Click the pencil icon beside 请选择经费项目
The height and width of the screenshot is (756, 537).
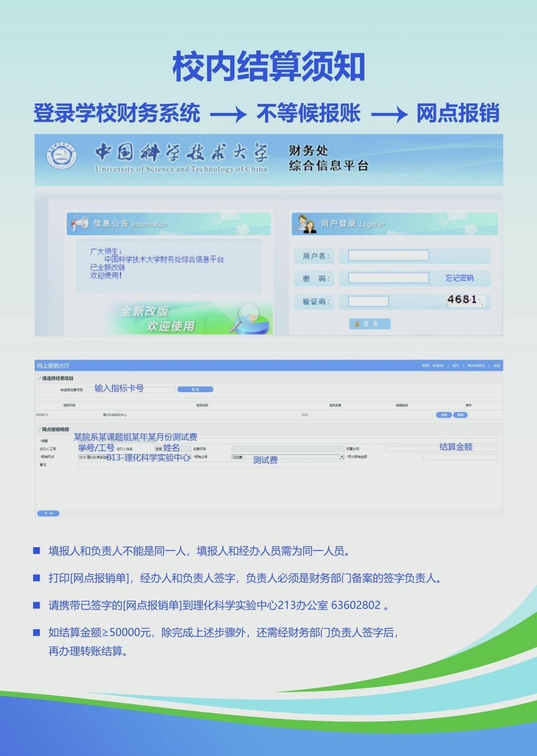[x=39, y=378]
